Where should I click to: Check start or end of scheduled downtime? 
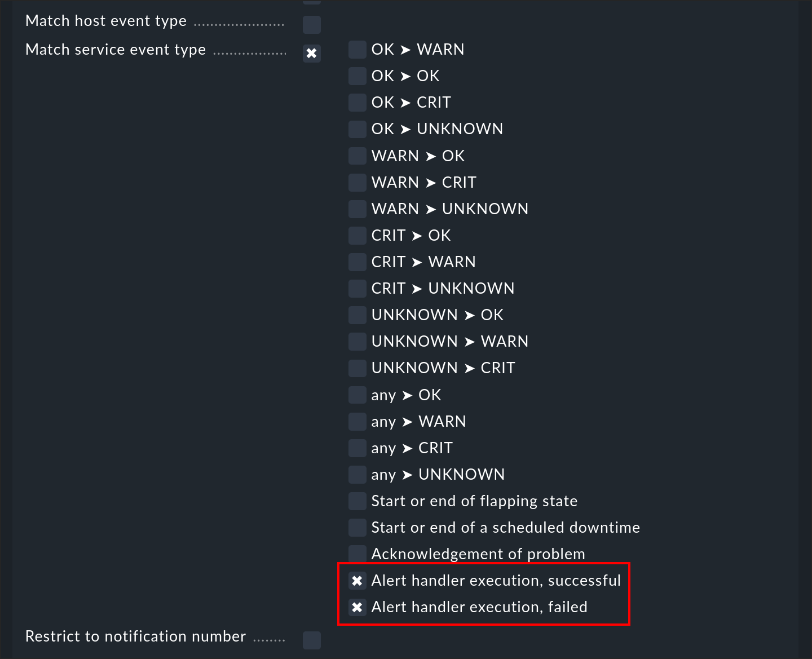coord(357,527)
